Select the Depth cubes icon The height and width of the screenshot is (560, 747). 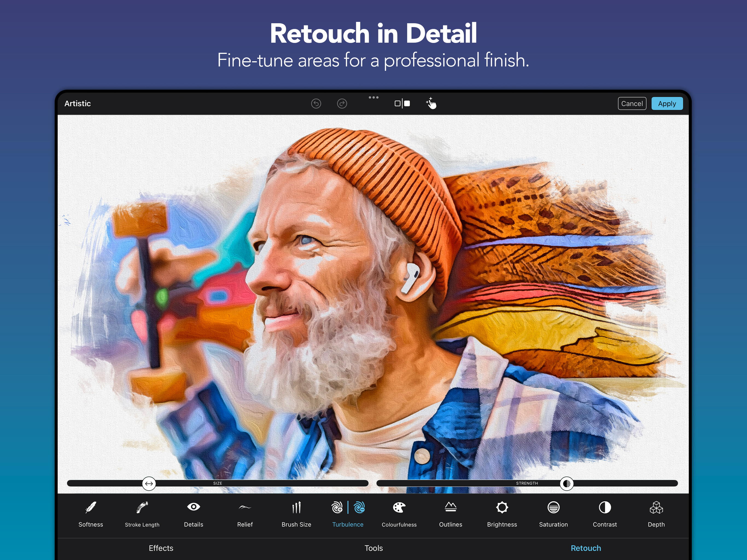pyautogui.click(x=656, y=507)
